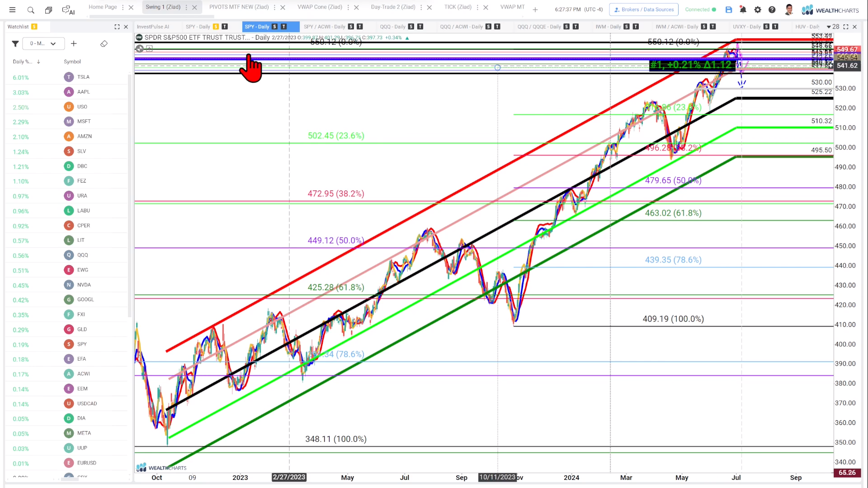Select TSLA in the watchlist
The image size is (868, 488).
click(66, 77)
